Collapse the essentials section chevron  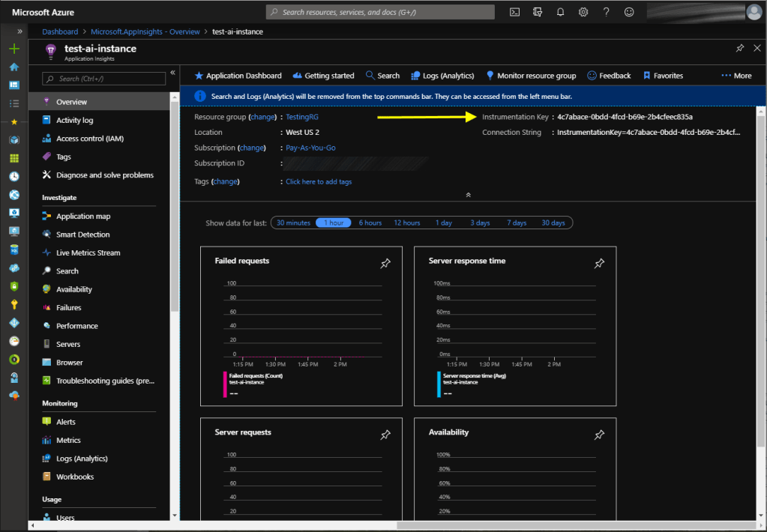tap(469, 195)
